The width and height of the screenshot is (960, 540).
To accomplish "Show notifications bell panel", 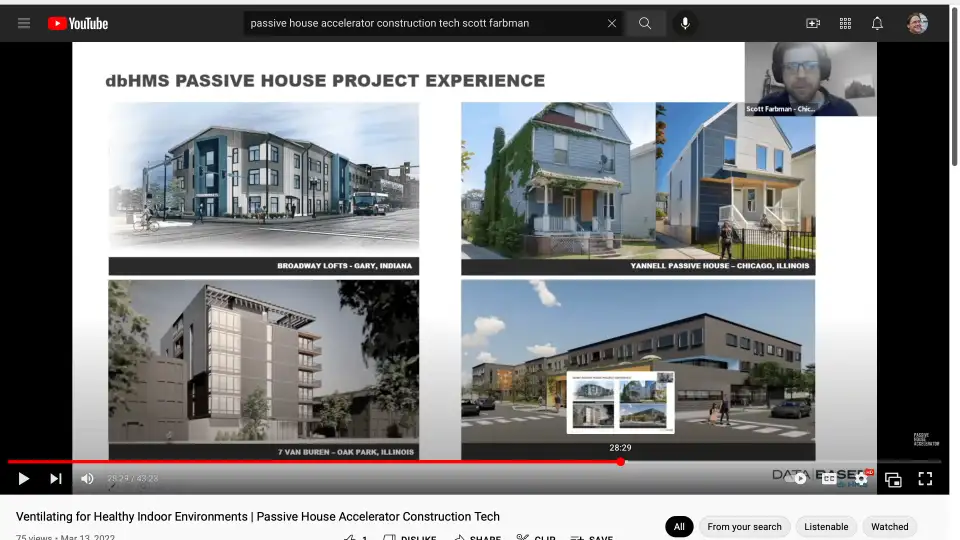I will click(x=877, y=23).
